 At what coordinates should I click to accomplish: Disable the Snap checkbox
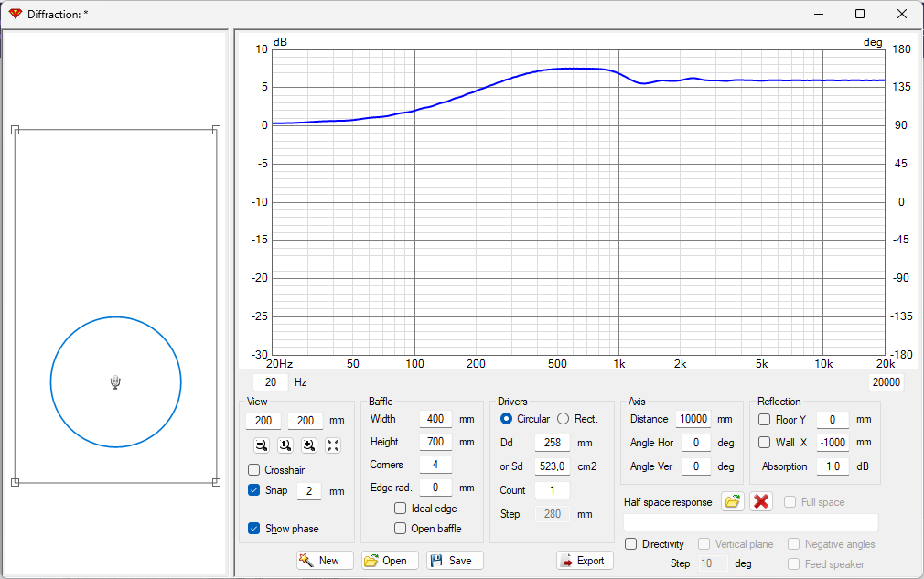(x=254, y=490)
